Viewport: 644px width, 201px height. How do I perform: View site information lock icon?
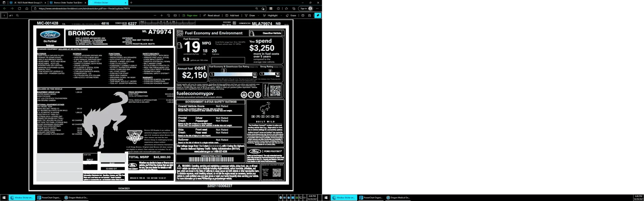pyautogui.click(x=35, y=8)
